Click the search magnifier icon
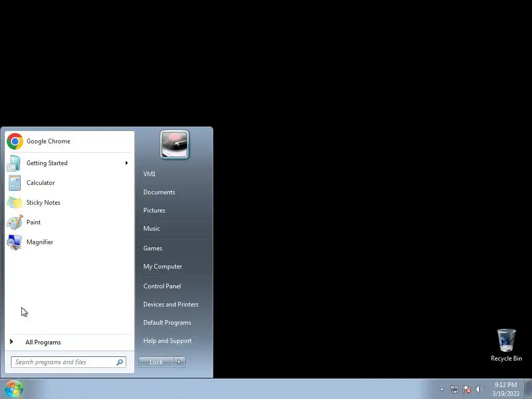Screen dimensions: 532x399 (120, 362)
